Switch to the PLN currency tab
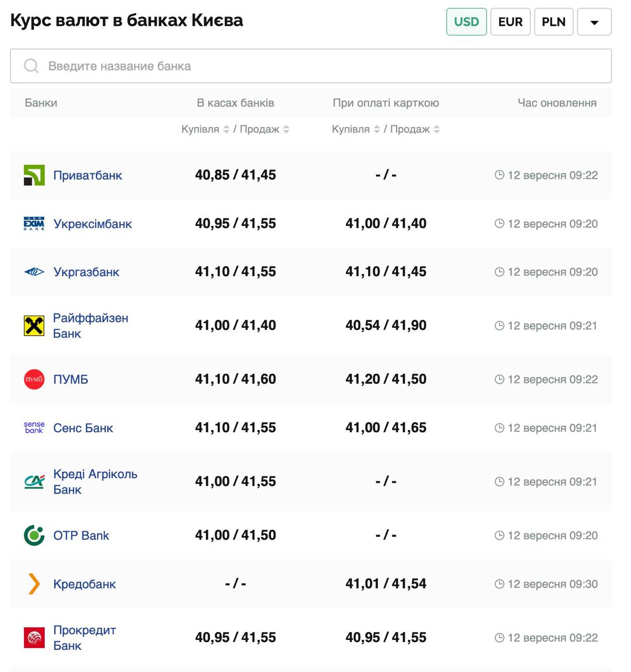 coord(553,22)
